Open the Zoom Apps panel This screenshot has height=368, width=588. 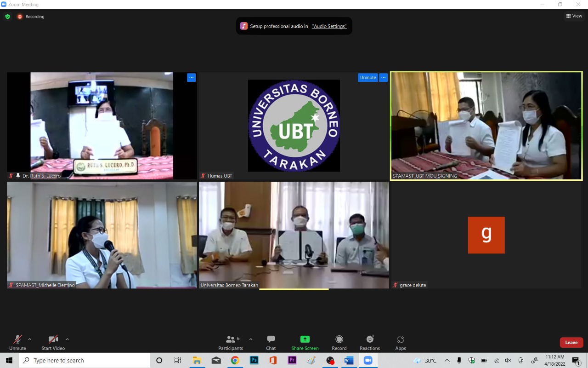coord(401,343)
